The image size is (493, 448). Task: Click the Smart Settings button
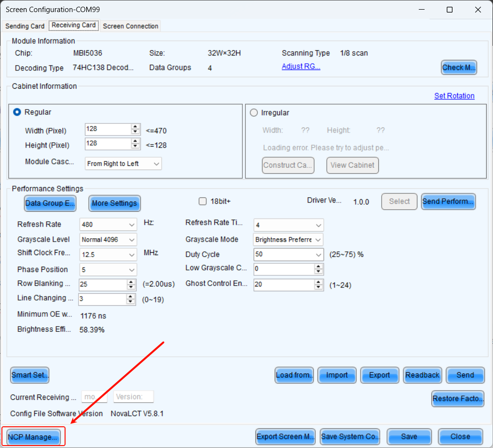30,375
